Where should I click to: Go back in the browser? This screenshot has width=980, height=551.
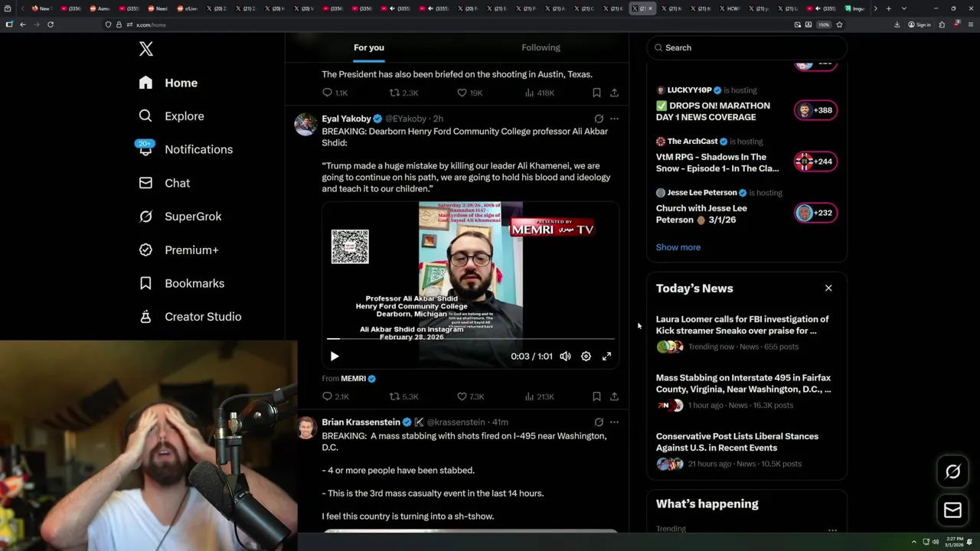(x=23, y=24)
